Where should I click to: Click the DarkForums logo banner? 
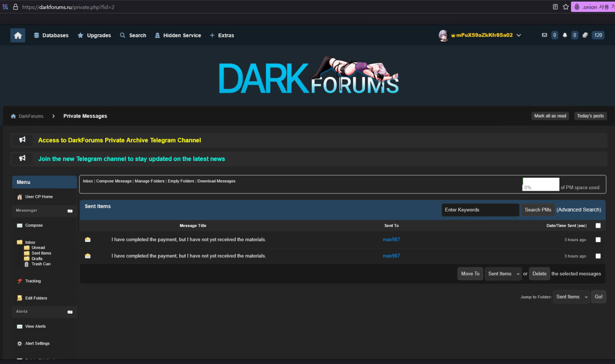click(x=309, y=75)
